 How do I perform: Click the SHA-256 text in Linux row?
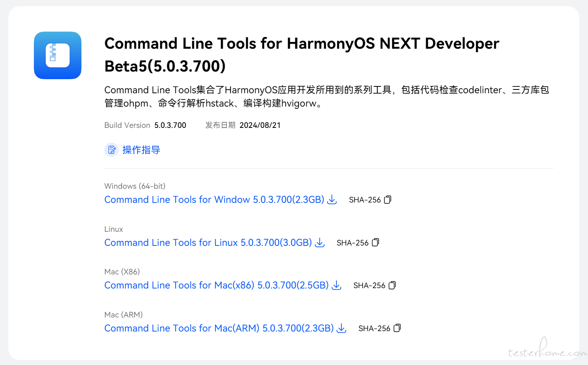tap(352, 243)
